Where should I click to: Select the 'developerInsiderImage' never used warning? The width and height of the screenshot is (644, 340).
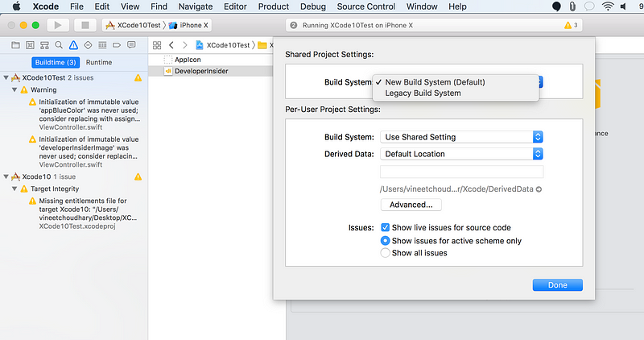pyautogui.click(x=85, y=151)
